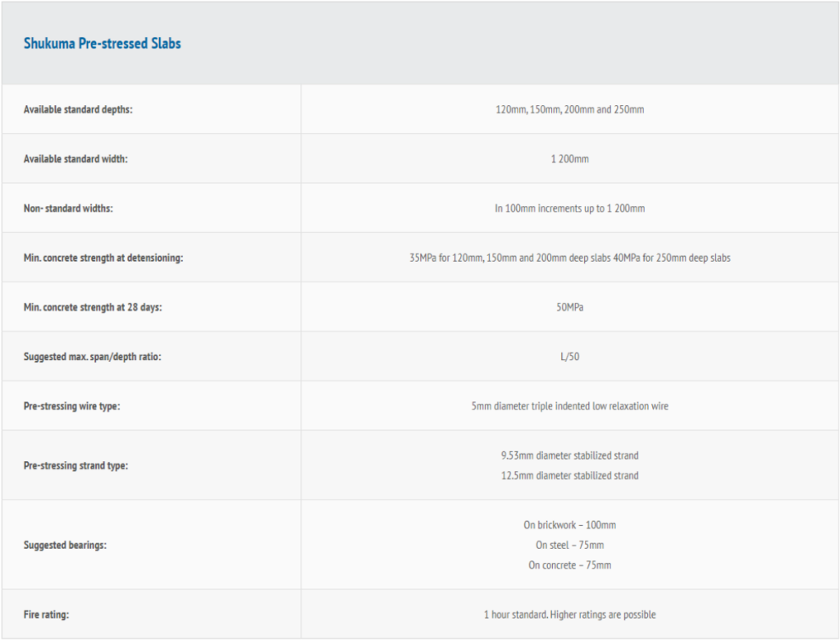840x640 pixels.
Task: Select the 50MPa value cell
Action: (569, 307)
